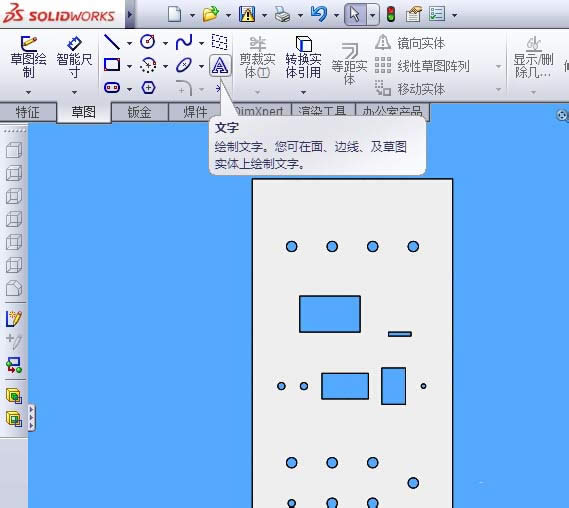This screenshot has width=569, height=508.
Task: Click the New document icon
Action: coord(175,15)
